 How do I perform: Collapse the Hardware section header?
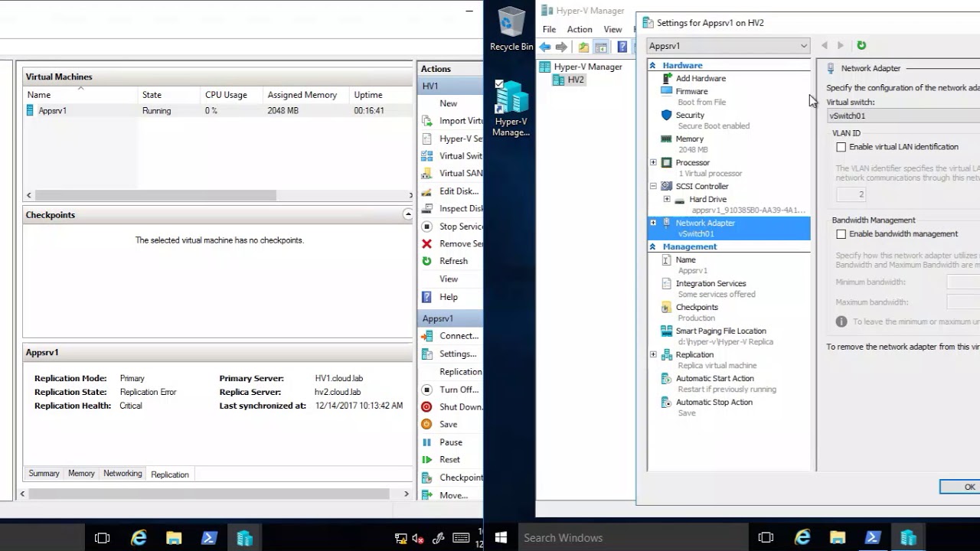click(652, 66)
